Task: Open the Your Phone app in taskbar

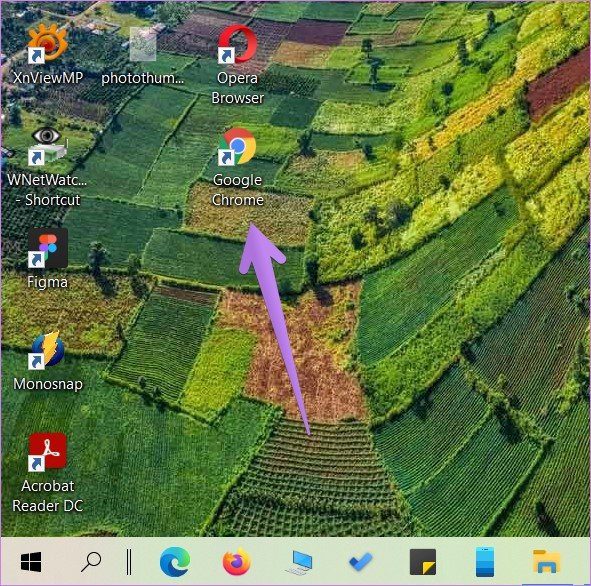Action: pyautogui.click(x=485, y=562)
